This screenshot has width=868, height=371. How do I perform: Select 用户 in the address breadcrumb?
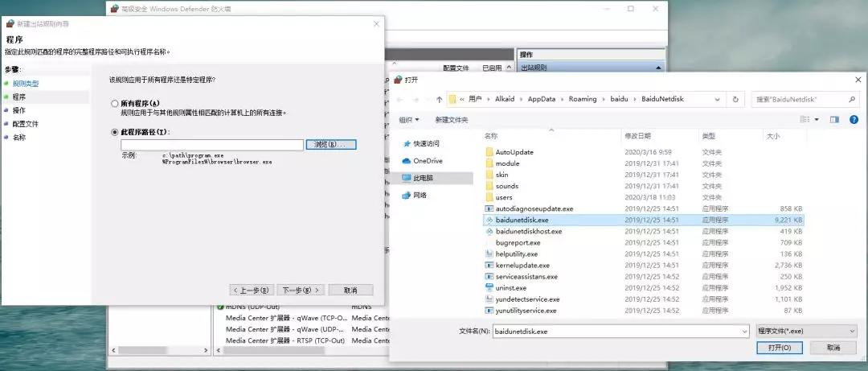(475, 99)
